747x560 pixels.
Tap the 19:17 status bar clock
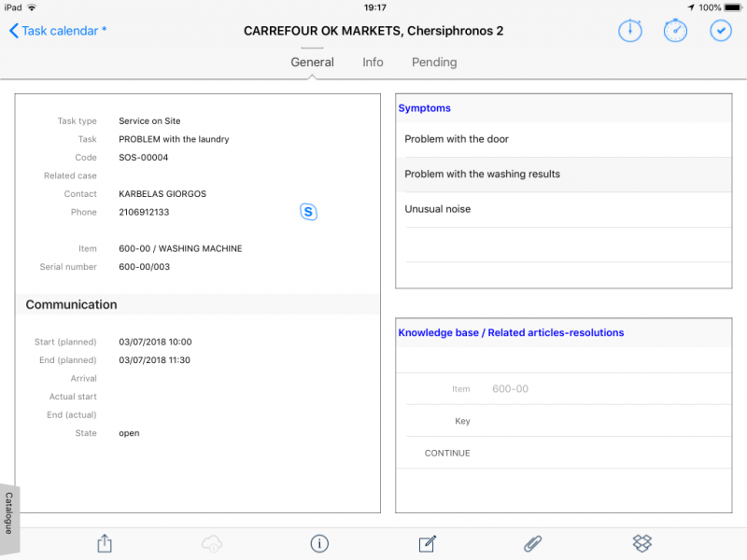[375, 7]
